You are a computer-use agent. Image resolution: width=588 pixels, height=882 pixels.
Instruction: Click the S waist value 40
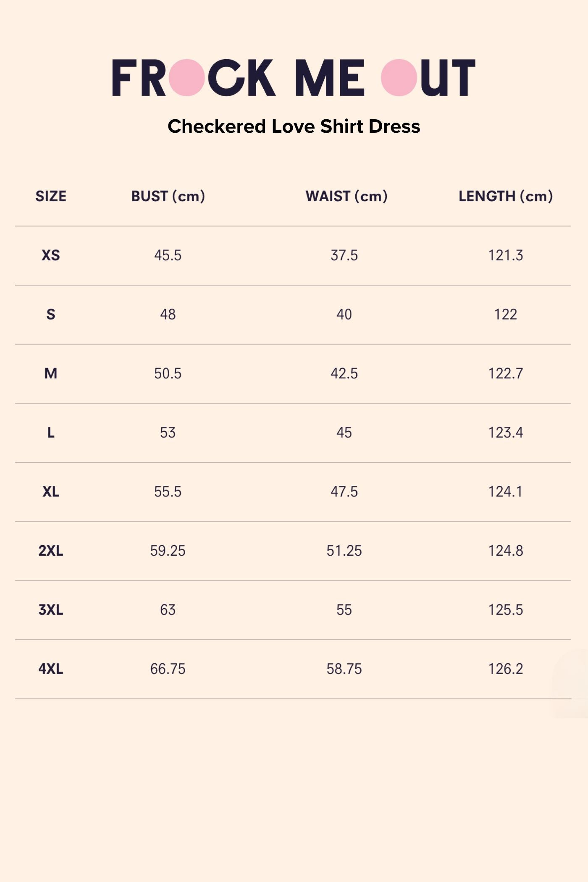(x=344, y=315)
